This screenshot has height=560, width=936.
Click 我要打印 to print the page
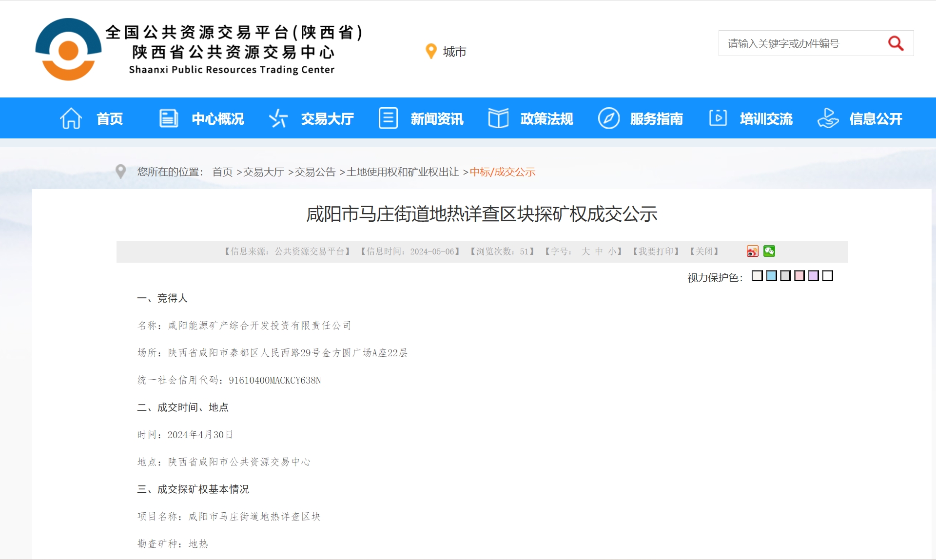coord(656,251)
